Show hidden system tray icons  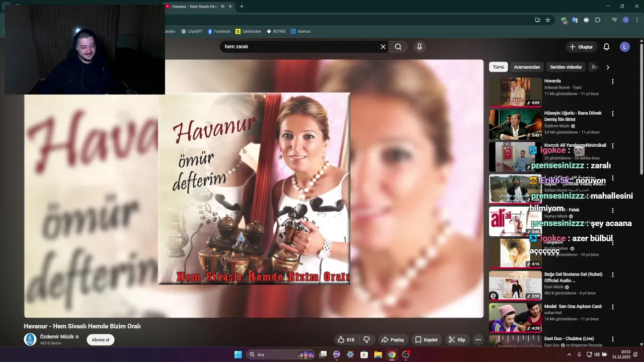(x=569, y=354)
